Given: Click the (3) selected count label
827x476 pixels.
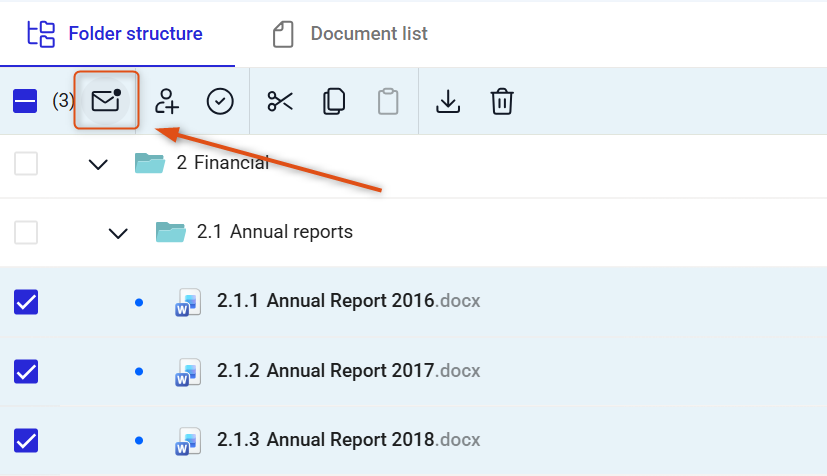Looking at the screenshot, I should pos(63,100).
